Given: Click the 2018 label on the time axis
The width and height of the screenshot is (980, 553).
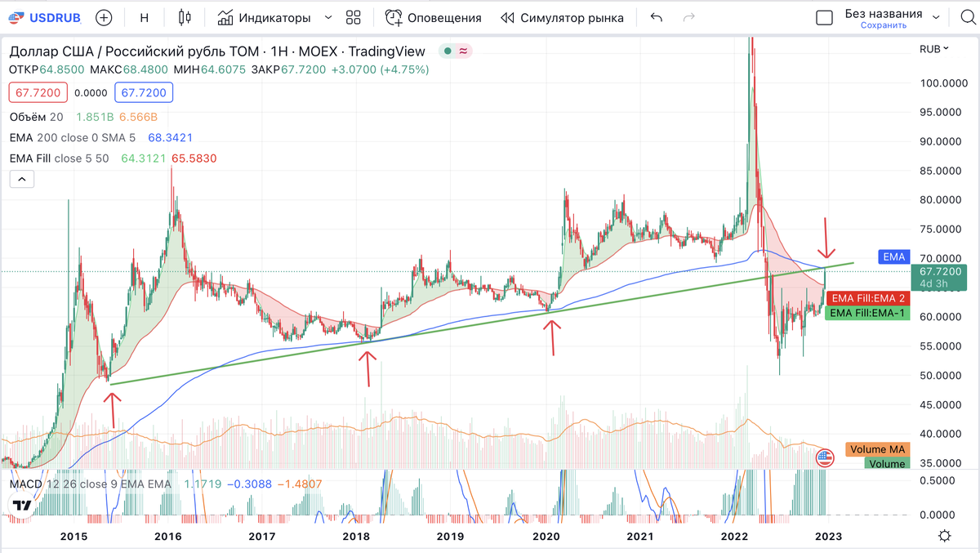Looking at the screenshot, I should point(355,536).
